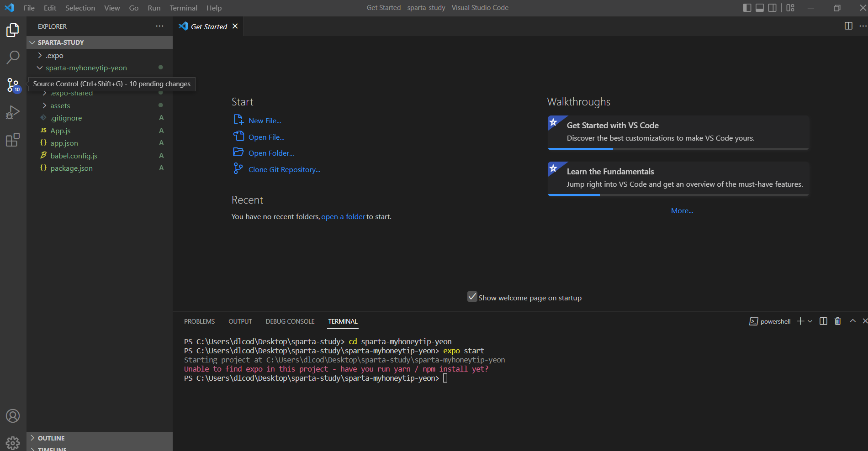Switch to the DEBUG CONSOLE tab
Viewport: 868px width, 451px height.
point(290,321)
